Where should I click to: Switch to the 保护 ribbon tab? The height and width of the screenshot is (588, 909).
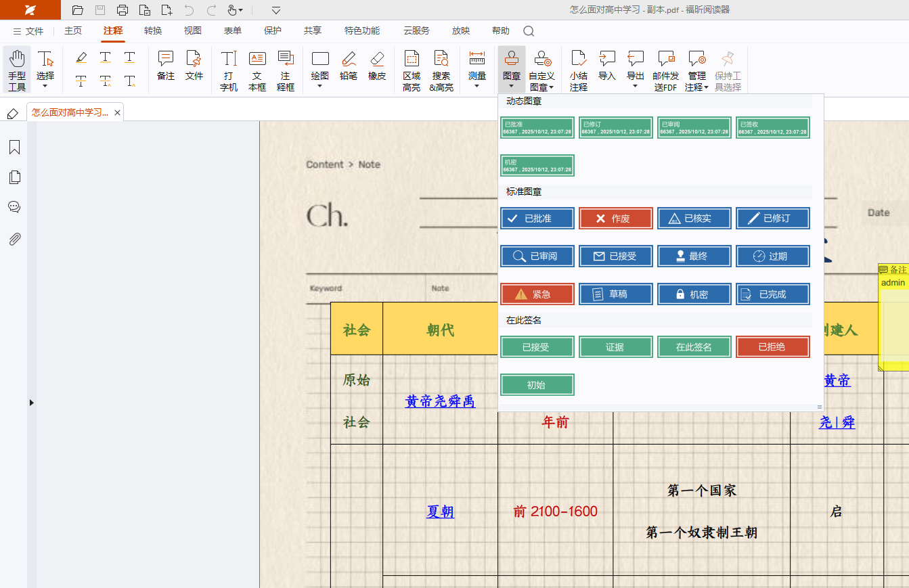pos(273,30)
